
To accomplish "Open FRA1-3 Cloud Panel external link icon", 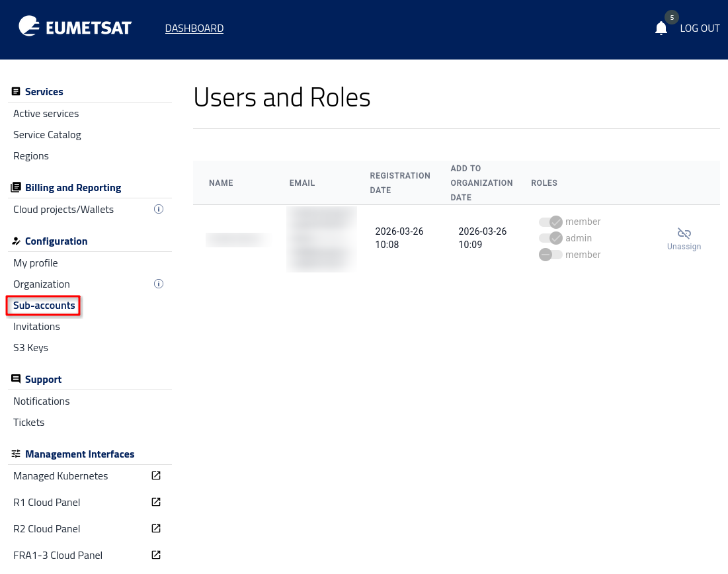I will (x=156, y=555).
